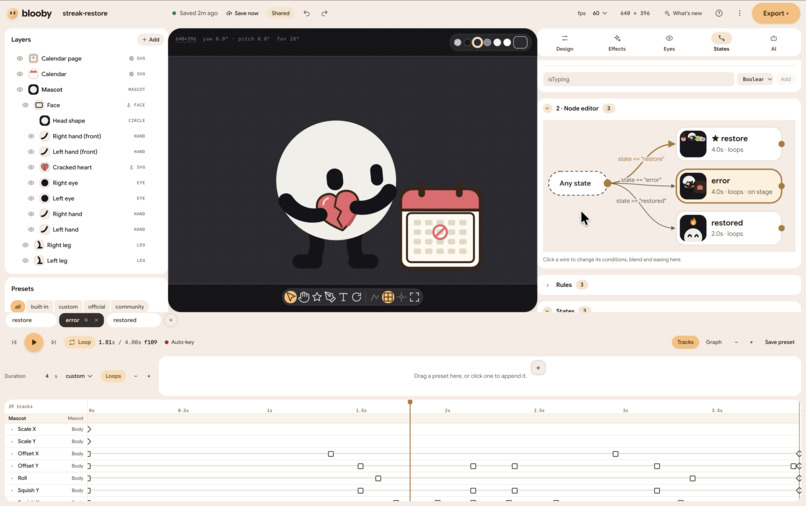Close the error state tab
806x506 pixels.
coord(96,320)
